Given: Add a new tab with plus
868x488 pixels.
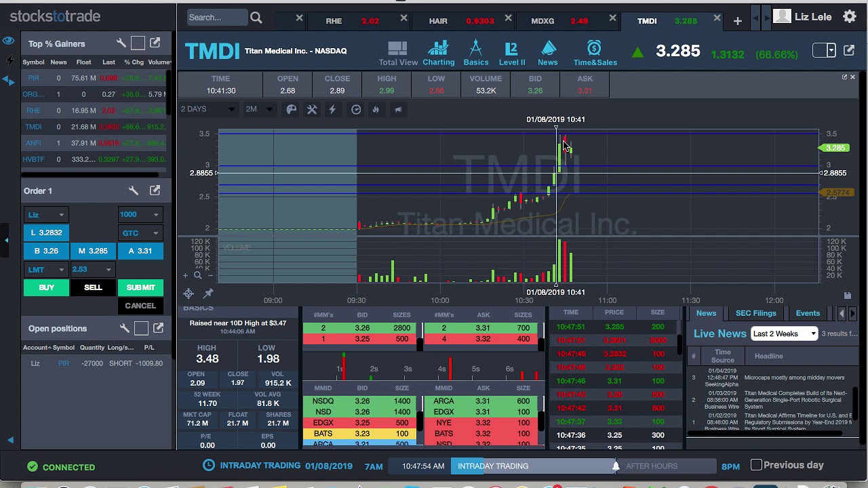Looking at the screenshot, I should (x=737, y=21).
